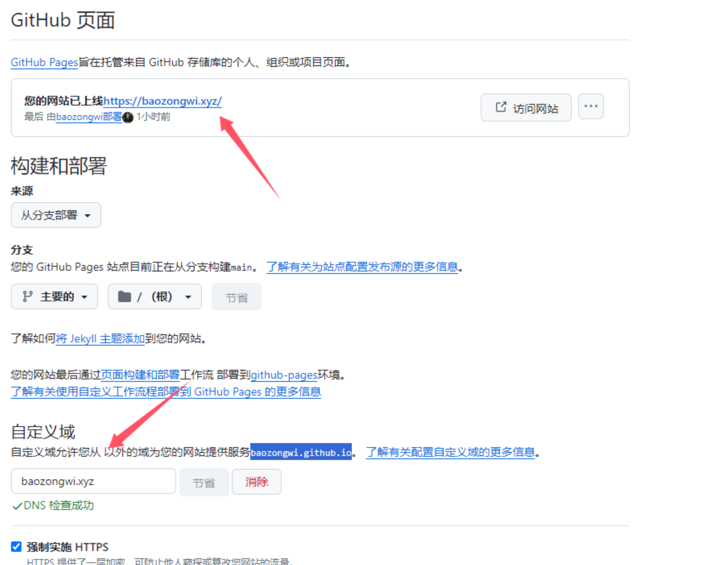Open the 主要的 branch selector dropdown

pos(55,297)
